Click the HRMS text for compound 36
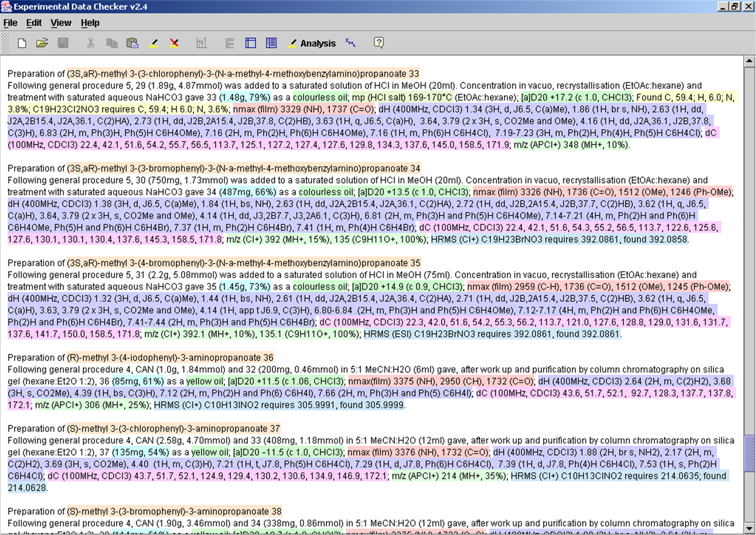756x535 pixels. pyautogui.click(x=279, y=405)
